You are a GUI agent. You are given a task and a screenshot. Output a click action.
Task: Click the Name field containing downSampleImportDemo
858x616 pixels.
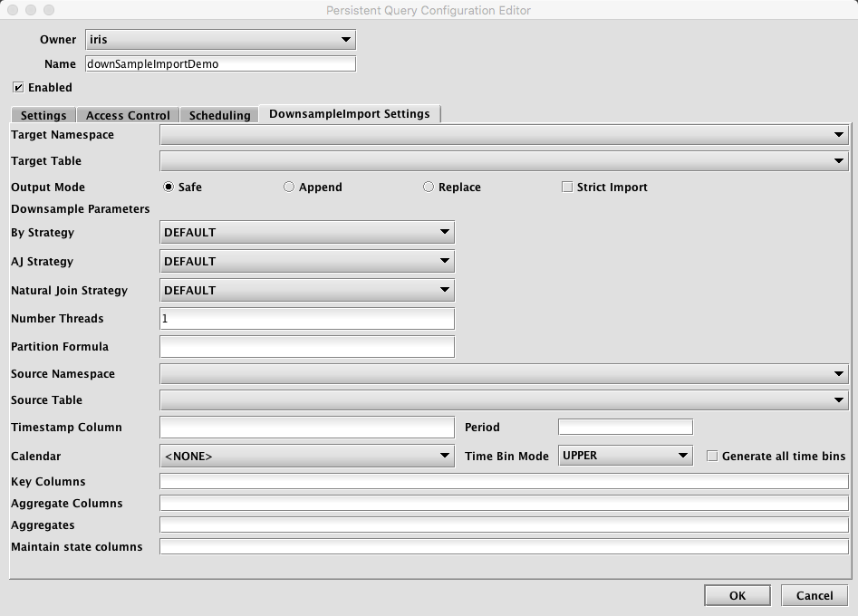tap(220, 64)
